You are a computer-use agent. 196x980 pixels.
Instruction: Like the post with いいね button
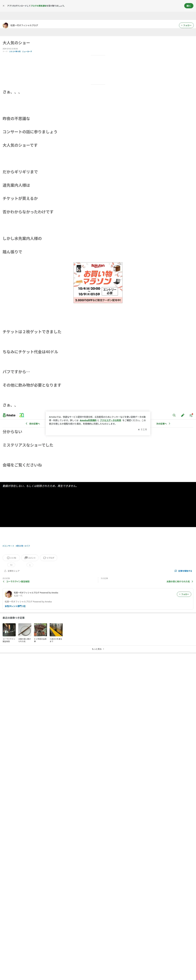11,558
